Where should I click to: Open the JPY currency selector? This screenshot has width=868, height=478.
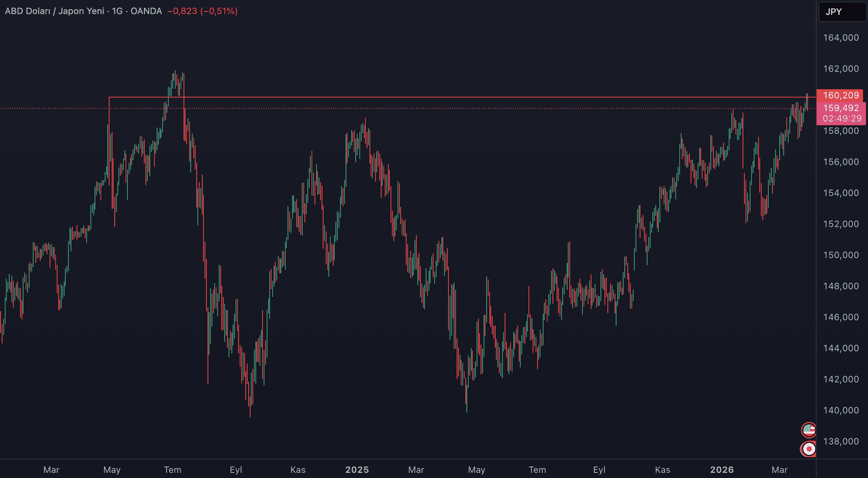(x=842, y=12)
